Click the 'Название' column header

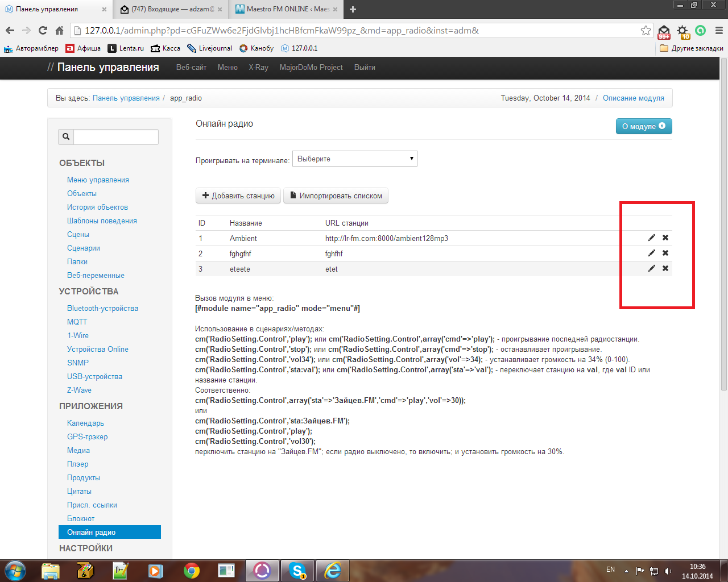pos(246,223)
